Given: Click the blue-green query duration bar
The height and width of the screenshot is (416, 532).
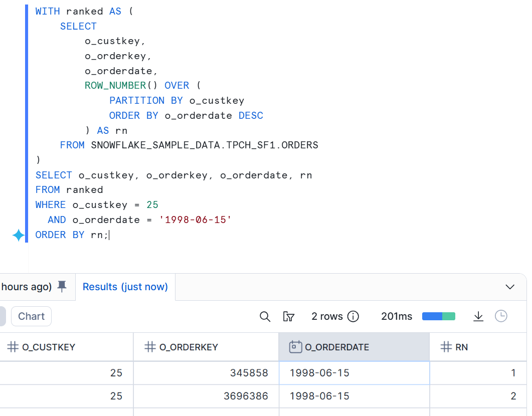Looking at the screenshot, I should click(438, 316).
